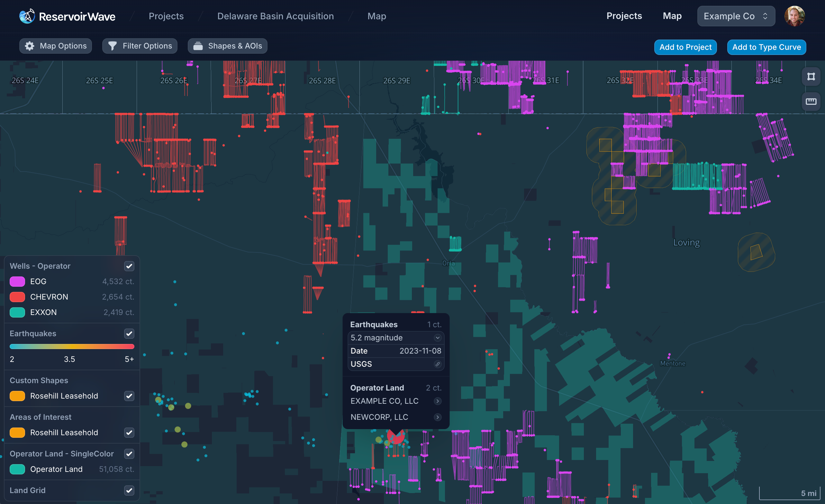Switch to Projects view

pyautogui.click(x=624, y=16)
